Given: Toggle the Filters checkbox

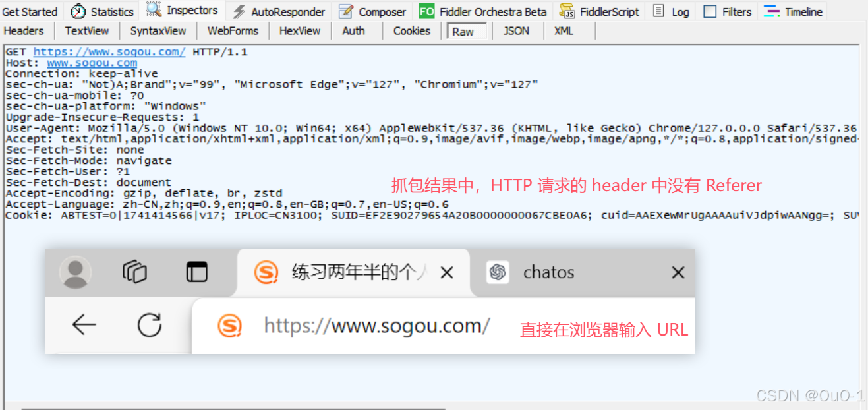Looking at the screenshot, I should coord(710,12).
